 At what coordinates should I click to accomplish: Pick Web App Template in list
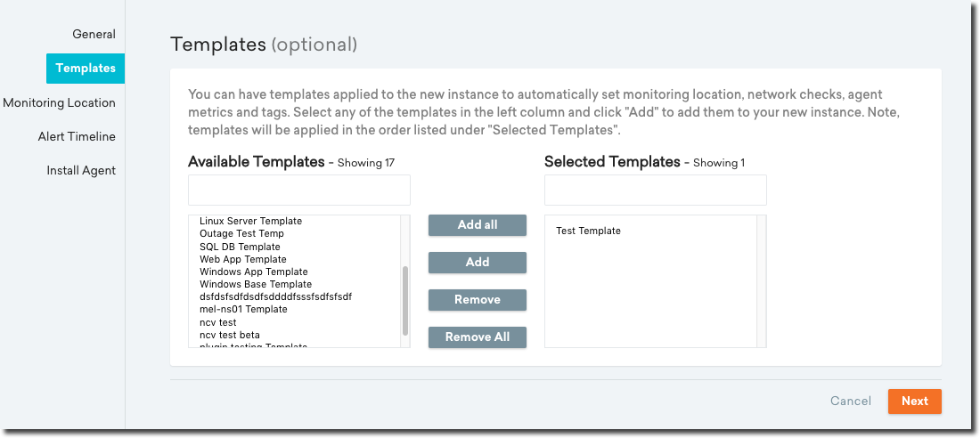242,259
